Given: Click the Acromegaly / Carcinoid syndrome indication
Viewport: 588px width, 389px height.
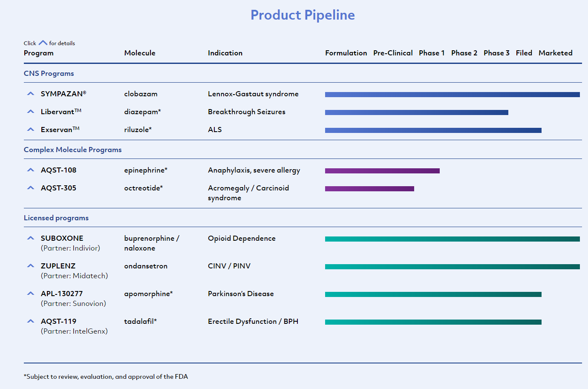Looking at the screenshot, I should 248,193.
